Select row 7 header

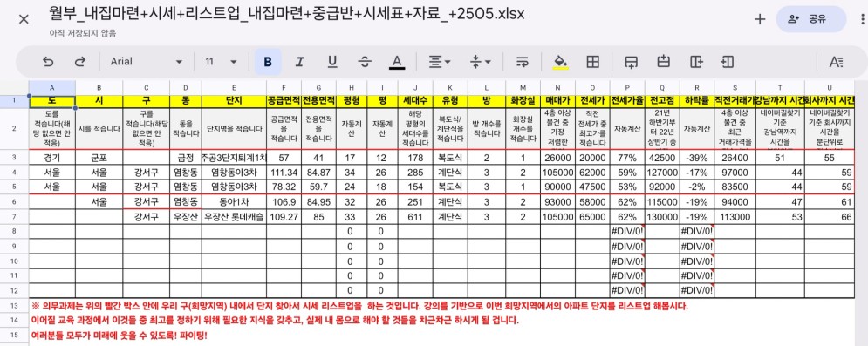14,217
